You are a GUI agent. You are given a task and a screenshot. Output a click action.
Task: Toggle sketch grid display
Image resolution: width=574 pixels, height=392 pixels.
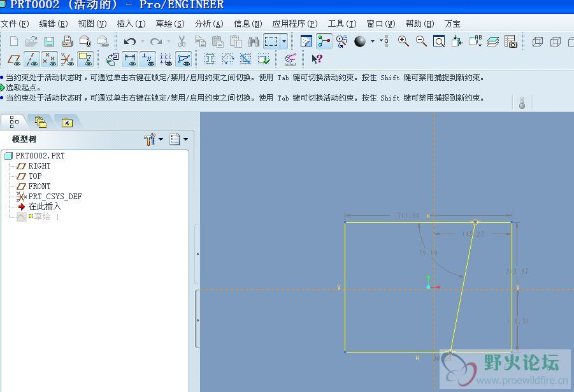point(166,59)
